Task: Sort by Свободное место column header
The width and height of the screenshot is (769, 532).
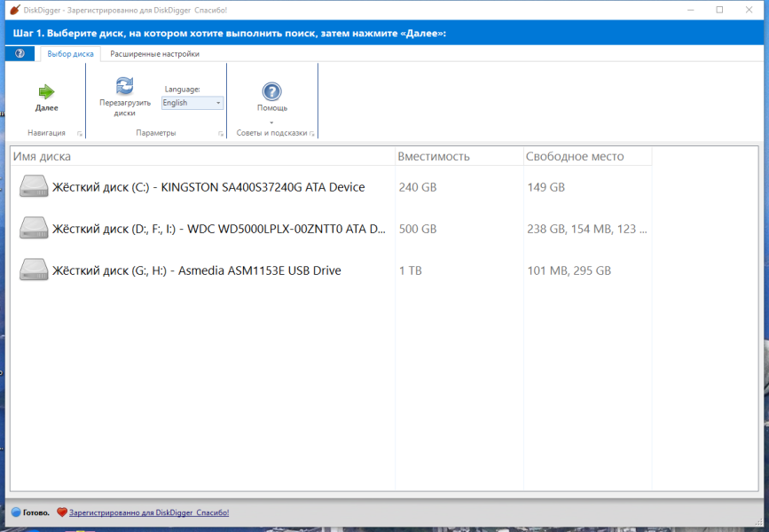Action: coord(587,156)
